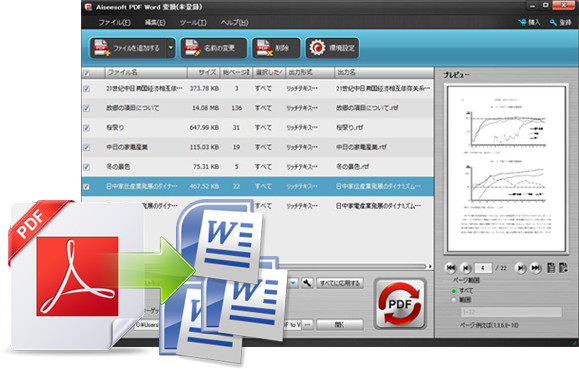
Task: Click the 開く (Open folder) button
Action: [340, 325]
